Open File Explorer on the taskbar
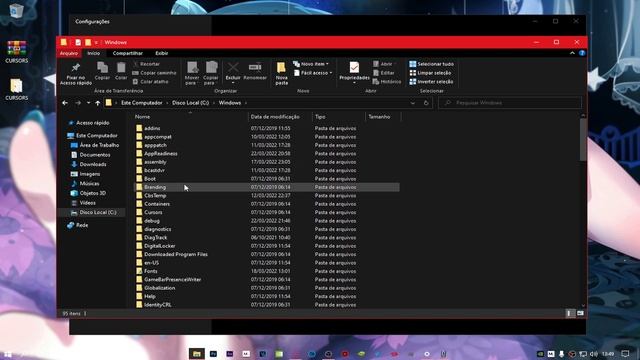This screenshot has width=640, height=360. click(196, 353)
